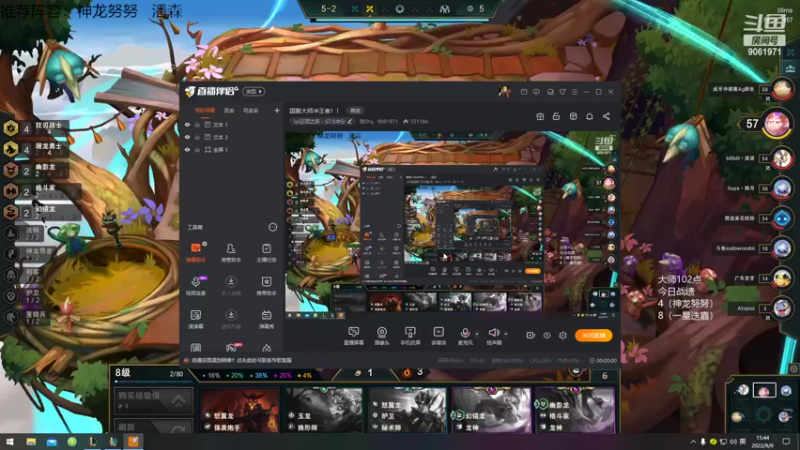Open the screen mode dropdown beside the logo
The image size is (800, 450).
tap(254, 91)
